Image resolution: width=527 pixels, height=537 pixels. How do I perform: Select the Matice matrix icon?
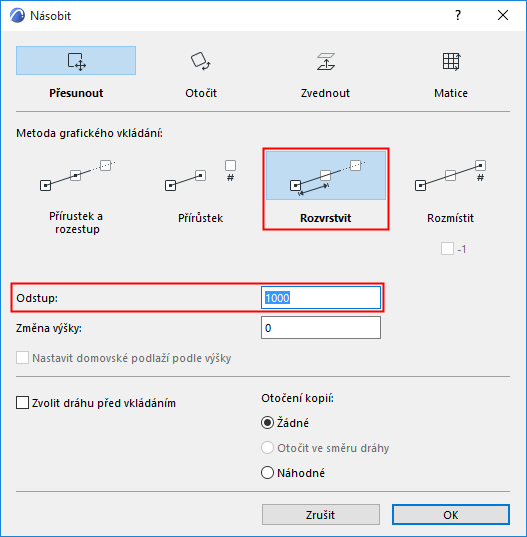[x=451, y=61]
